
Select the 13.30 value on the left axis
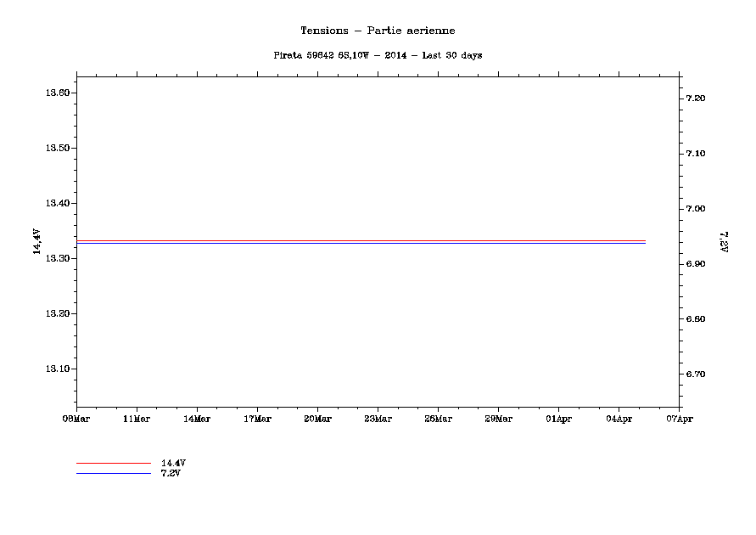tap(57, 258)
